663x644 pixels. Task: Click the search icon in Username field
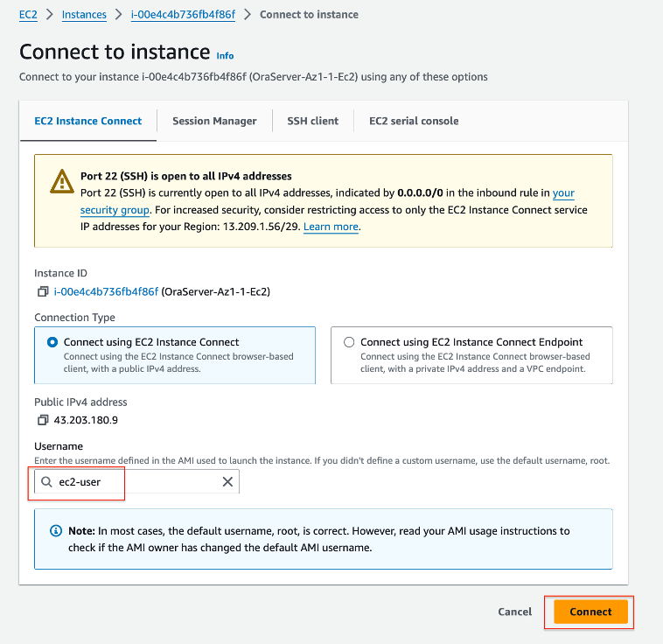pyautogui.click(x=46, y=481)
